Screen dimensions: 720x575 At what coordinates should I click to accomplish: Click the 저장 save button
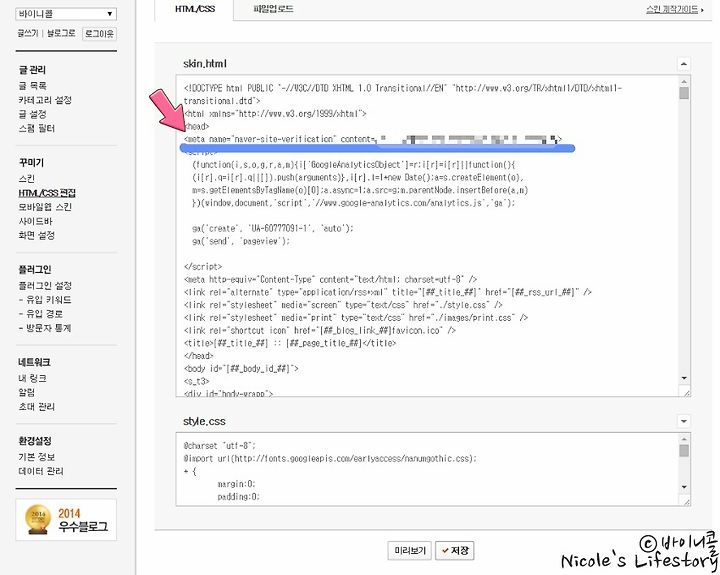(x=455, y=550)
